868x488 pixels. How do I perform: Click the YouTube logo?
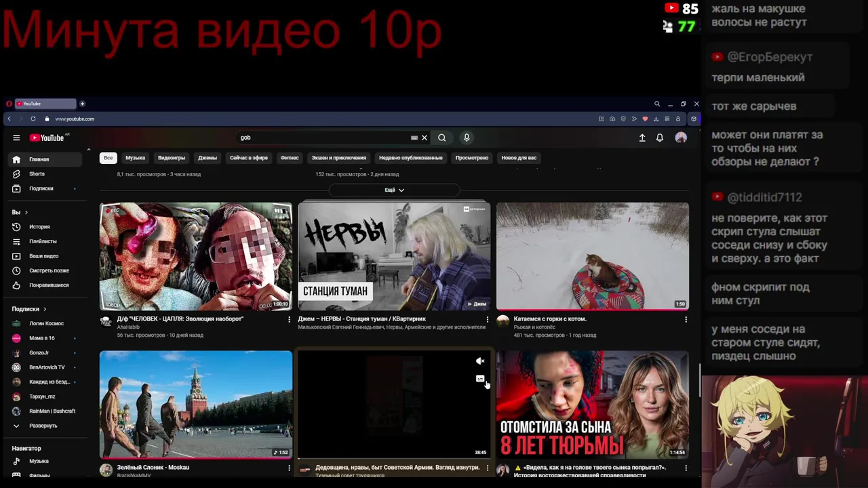(x=47, y=138)
